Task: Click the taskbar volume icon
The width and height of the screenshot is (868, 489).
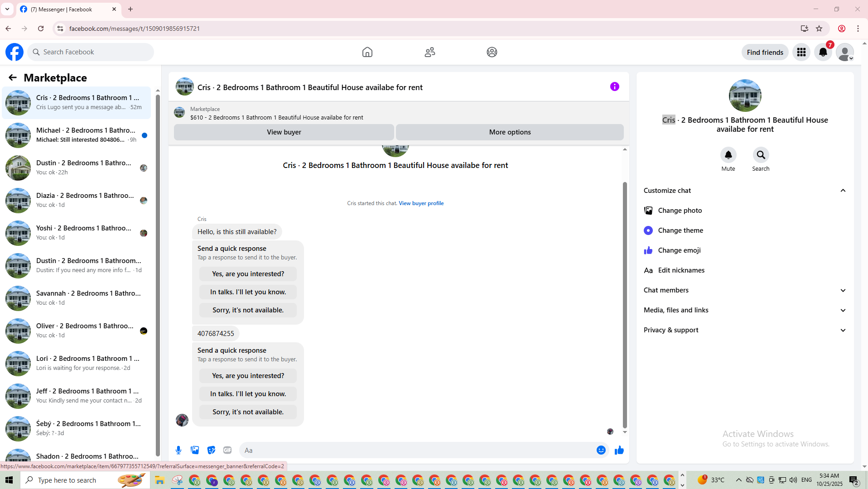Action: tap(793, 480)
